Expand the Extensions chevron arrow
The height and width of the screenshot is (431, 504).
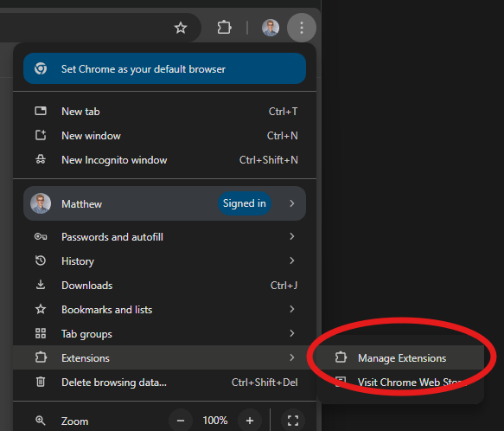pyautogui.click(x=292, y=357)
